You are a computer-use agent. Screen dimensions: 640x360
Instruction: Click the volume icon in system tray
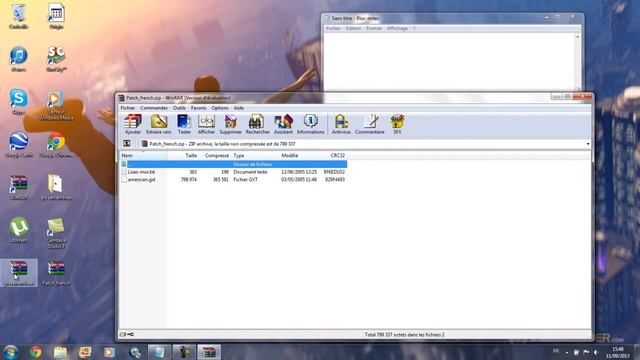click(596, 352)
